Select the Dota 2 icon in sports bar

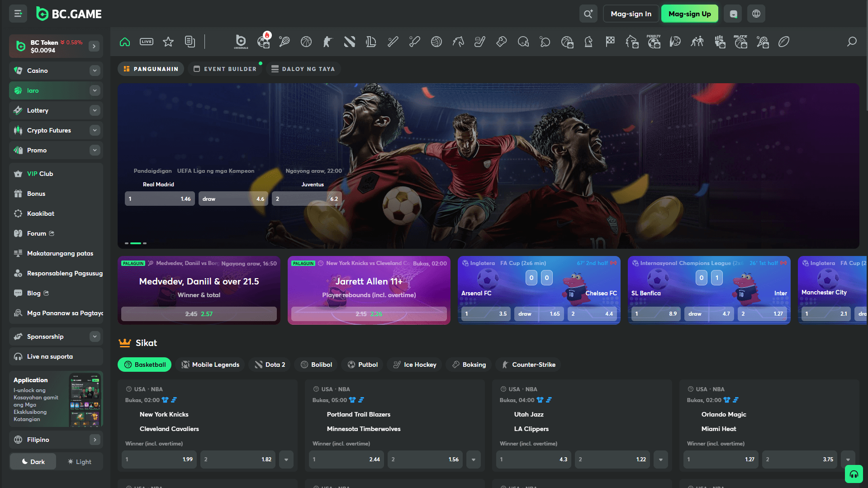click(x=350, y=42)
